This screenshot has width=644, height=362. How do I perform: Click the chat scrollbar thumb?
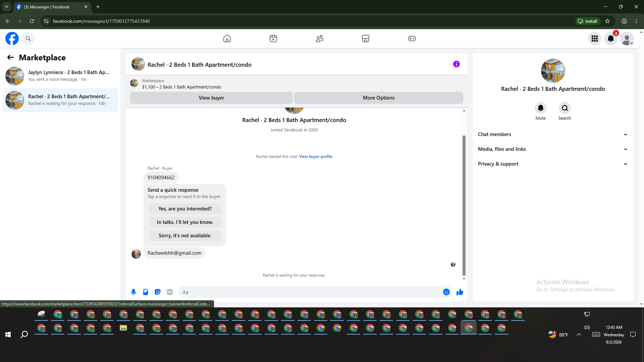click(464, 205)
